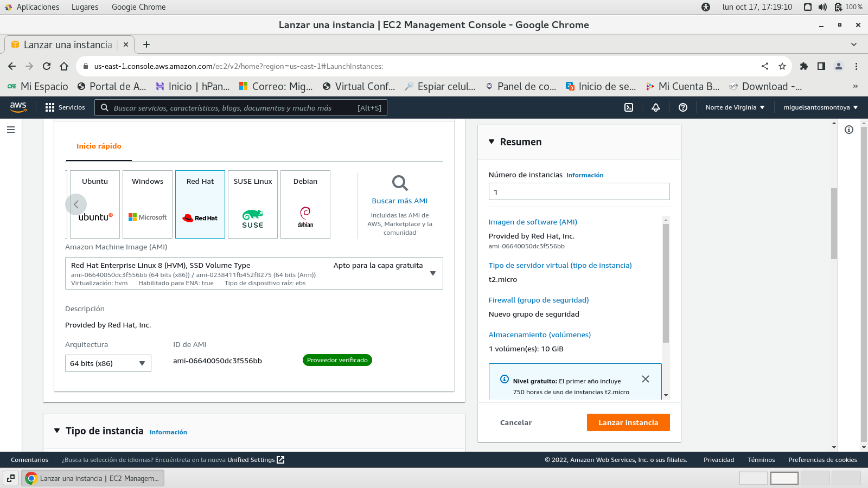Open the Arquitectura 64 bits dropdown
The image size is (868, 488).
[108, 363]
